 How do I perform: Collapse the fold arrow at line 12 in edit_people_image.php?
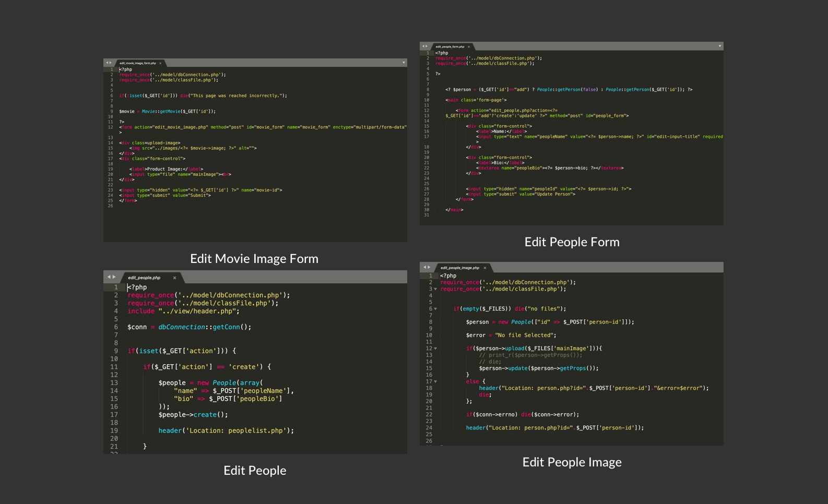point(435,349)
